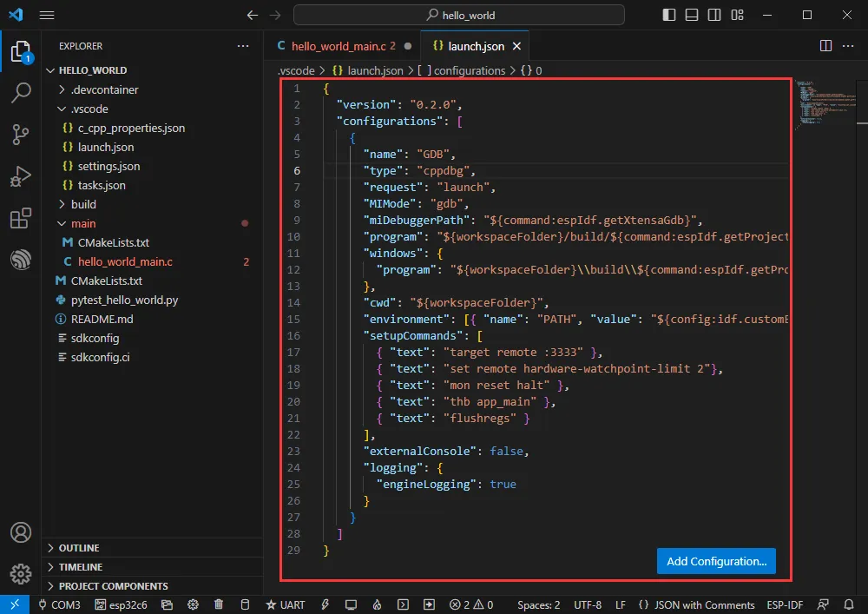Open the ESP-IDF Explorer sidebar icon
The image size is (868, 614).
pos(21,260)
